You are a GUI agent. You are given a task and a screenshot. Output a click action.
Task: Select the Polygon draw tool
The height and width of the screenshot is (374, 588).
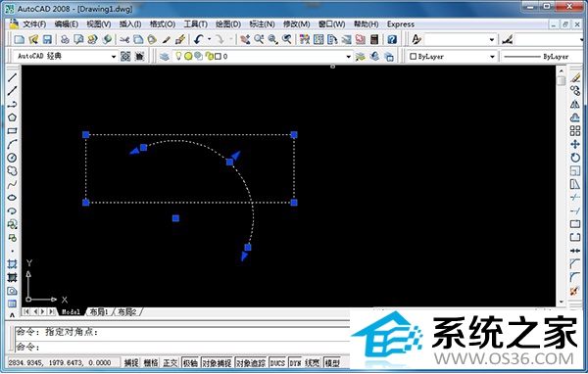tap(12, 117)
